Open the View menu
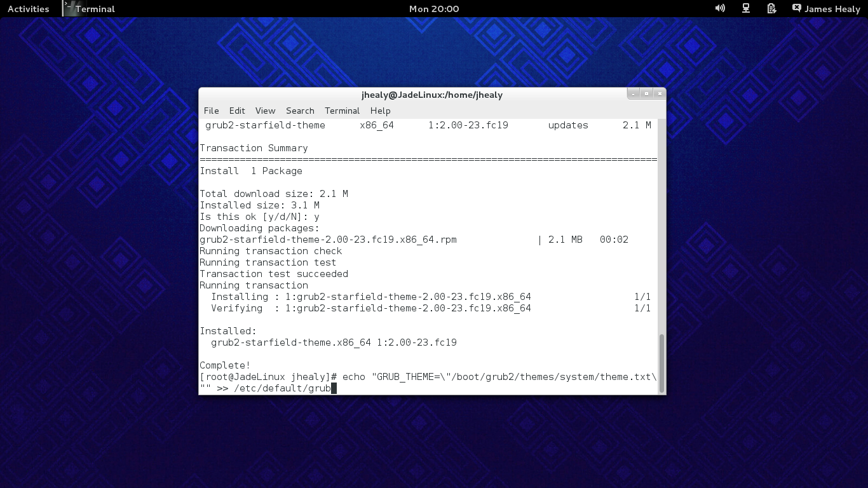The image size is (868, 488). [x=265, y=111]
